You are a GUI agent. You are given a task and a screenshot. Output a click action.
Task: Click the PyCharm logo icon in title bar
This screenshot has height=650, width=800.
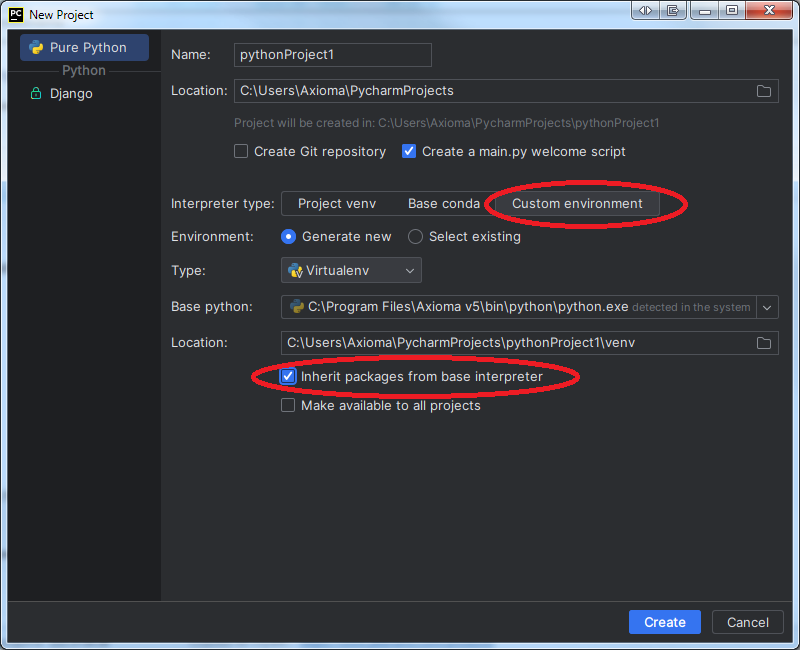coord(16,14)
